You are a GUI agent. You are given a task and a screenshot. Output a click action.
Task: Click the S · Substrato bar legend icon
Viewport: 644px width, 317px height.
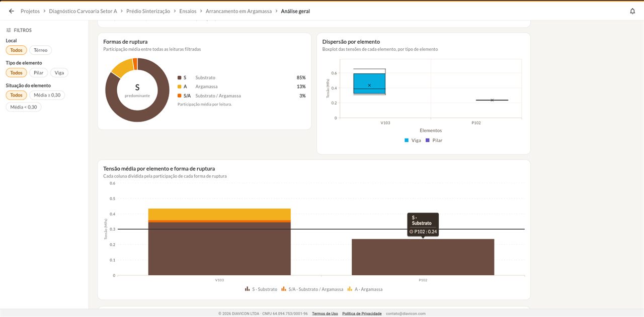point(247,289)
